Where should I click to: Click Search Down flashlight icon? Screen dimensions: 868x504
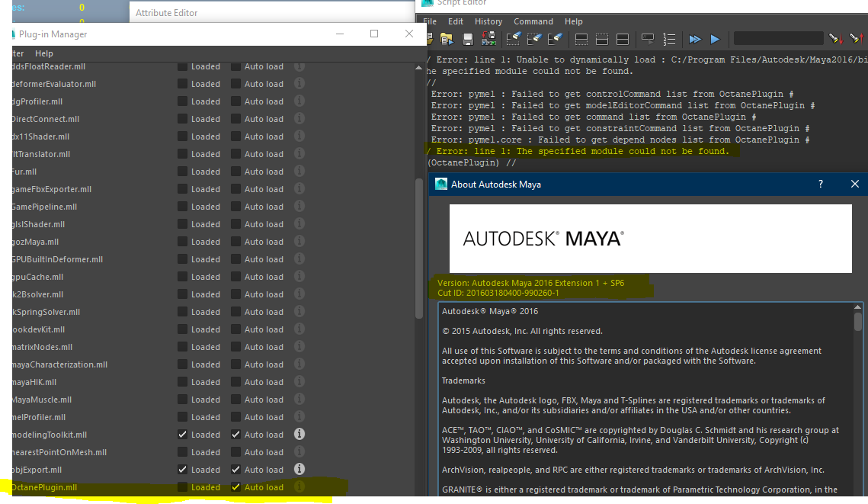pos(835,39)
